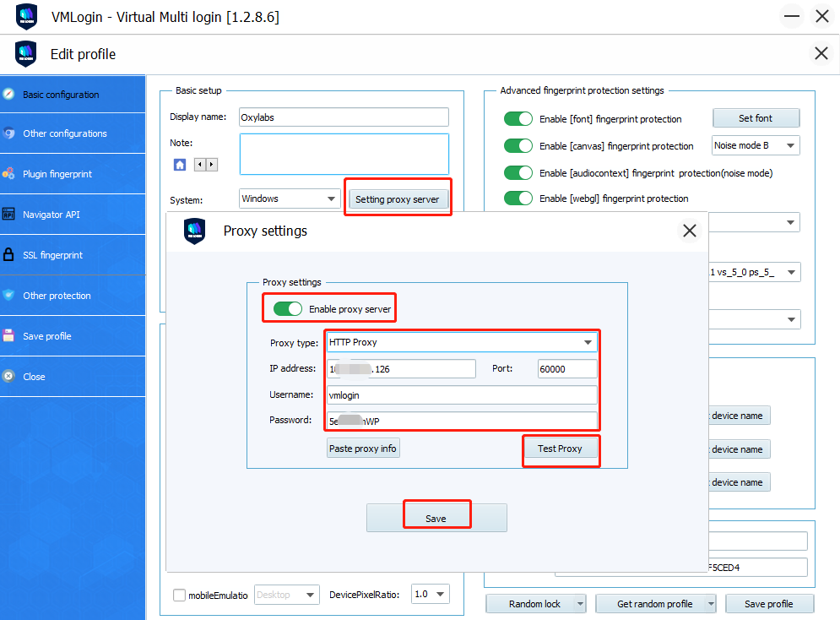Click the Password field
Image resolution: width=840 pixels, height=620 pixels.
point(462,421)
